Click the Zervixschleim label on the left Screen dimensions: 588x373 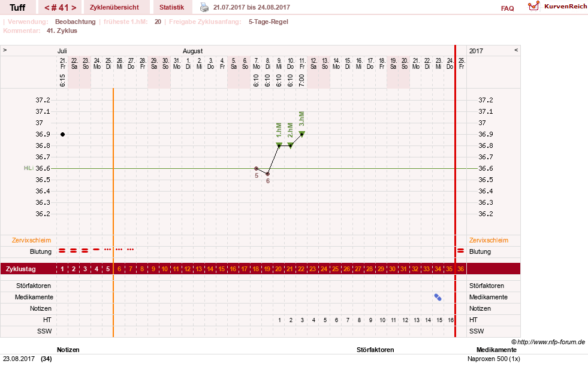pyautogui.click(x=31, y=240)
